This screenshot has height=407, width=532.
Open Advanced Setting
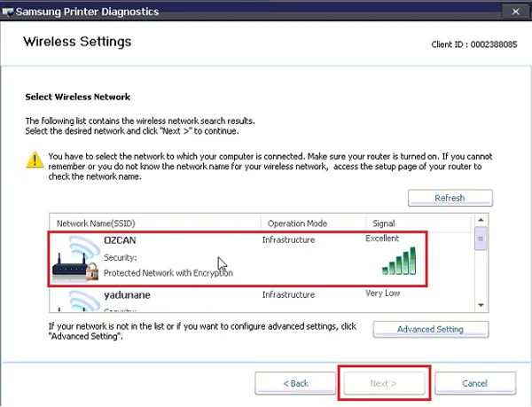(431, 329)
